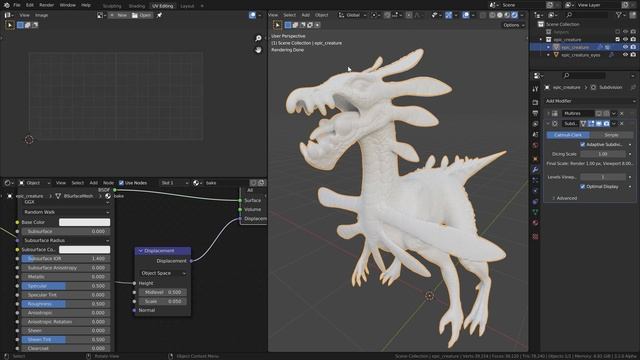Click the pan hand icon in UV editor

point(258,50)
